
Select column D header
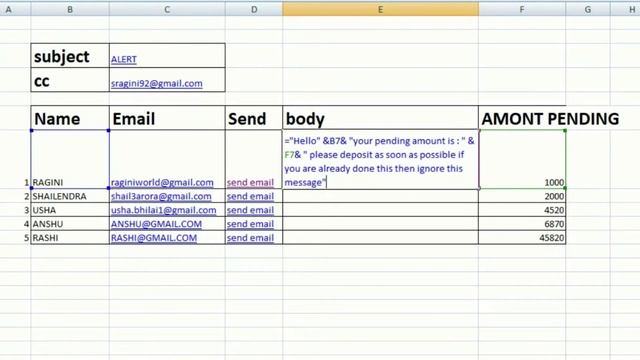(254, 9)
